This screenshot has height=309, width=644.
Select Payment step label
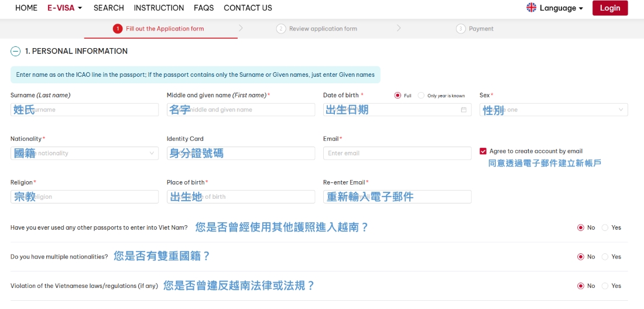(x=481, y=29)
